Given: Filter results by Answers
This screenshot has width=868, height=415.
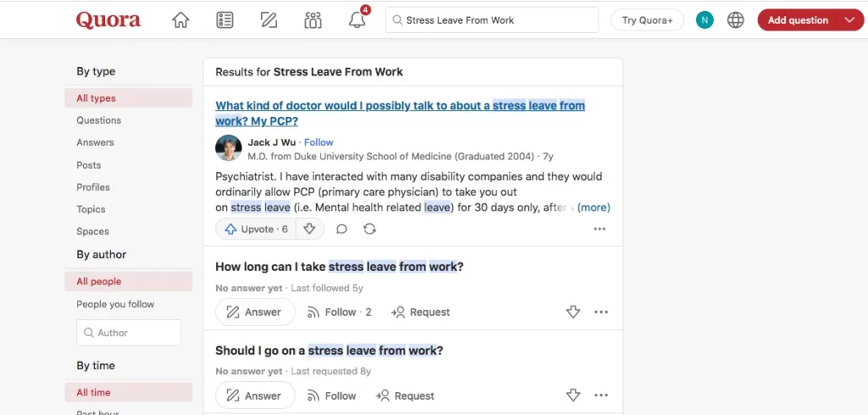Looking at the screenshot, I should point(95,143).
